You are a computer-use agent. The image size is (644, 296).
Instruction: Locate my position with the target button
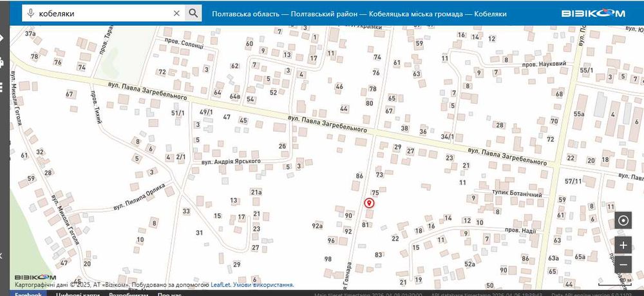coord(623,221)
